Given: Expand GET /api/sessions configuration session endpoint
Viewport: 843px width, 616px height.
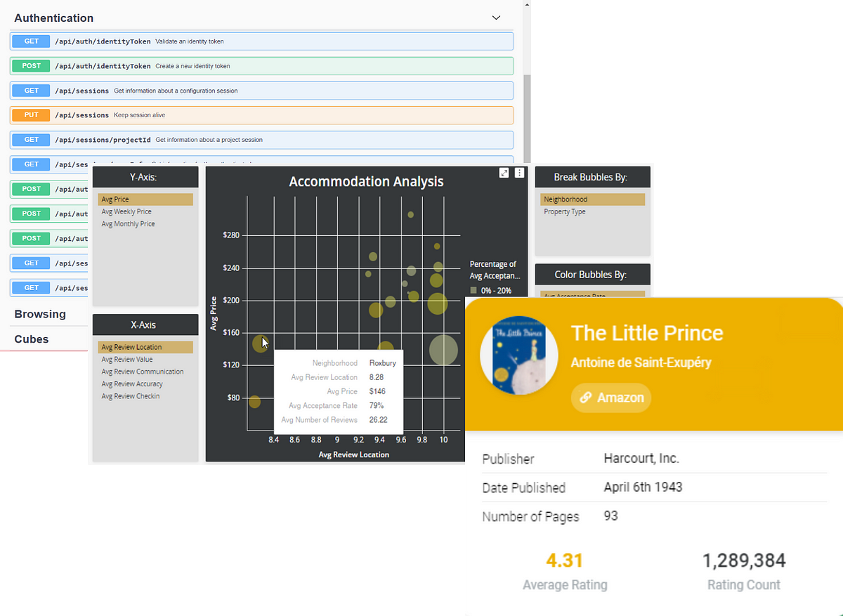Looking at the screenshot, I should pos(261,91).
